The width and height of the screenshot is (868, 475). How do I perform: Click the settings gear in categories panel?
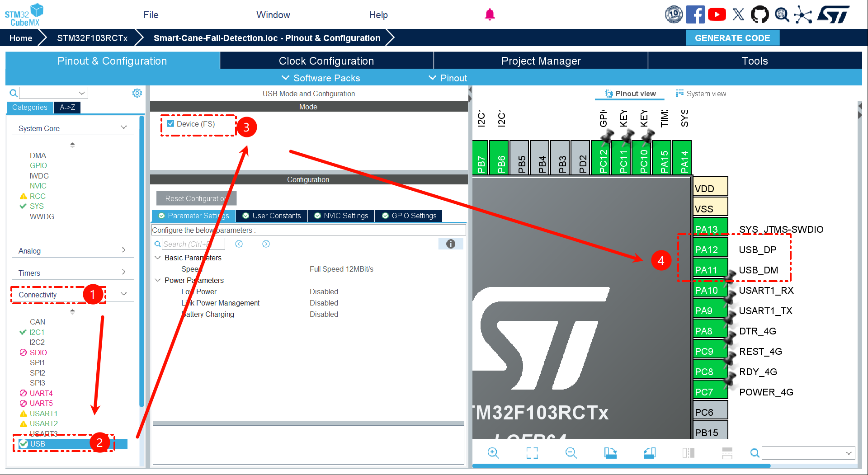[137, 93]
